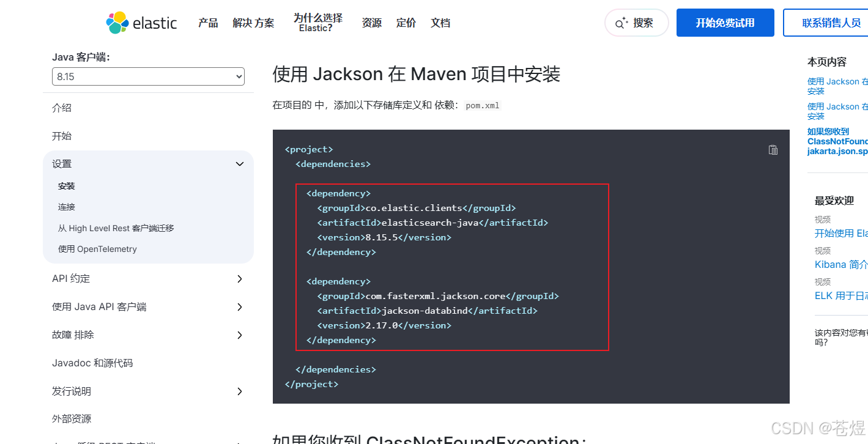Viewport: 868px width, 444px height.
Task: Open 文档 in the top navigation
Action: point(440,23)
